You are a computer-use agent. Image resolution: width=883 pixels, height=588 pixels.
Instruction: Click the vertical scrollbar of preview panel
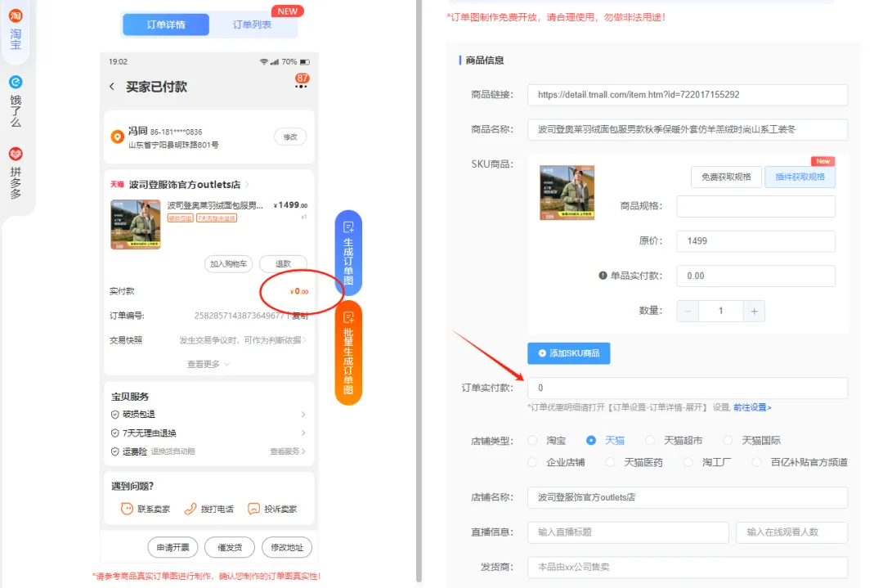tap(419, 291)
